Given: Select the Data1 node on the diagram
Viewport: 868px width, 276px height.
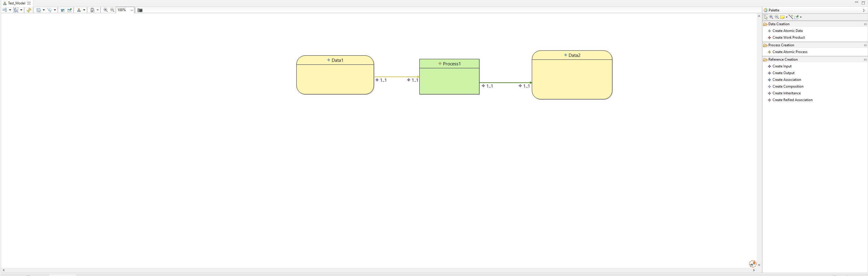Looking at the screenshot, I should [x=335, y=75].
